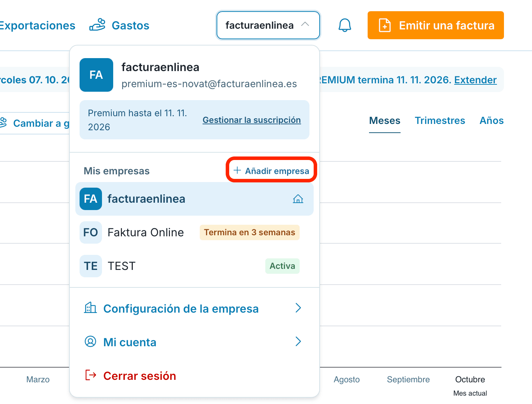Select Cerrar sesión
Screen dimensions: 532x404
[139, 376]
